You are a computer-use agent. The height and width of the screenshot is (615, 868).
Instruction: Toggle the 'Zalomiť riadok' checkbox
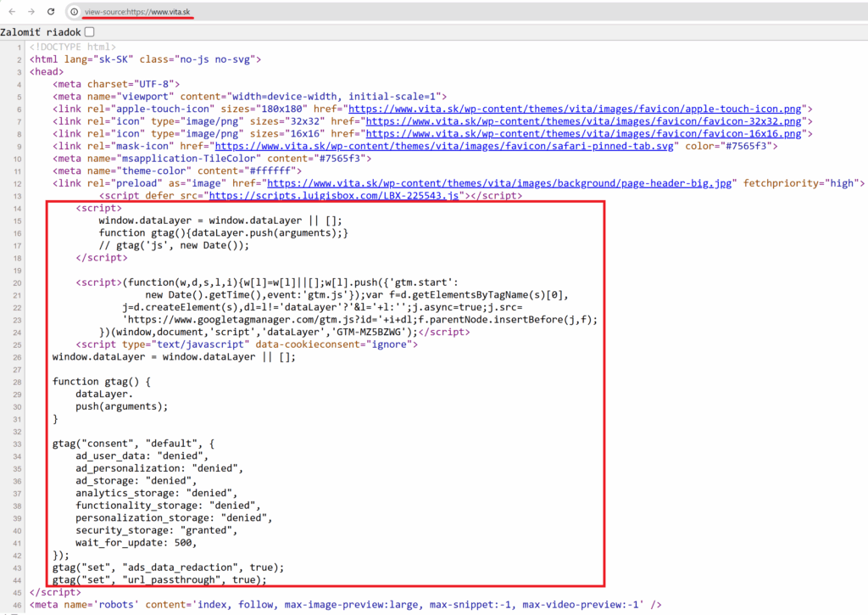click(x=90, y=32)
